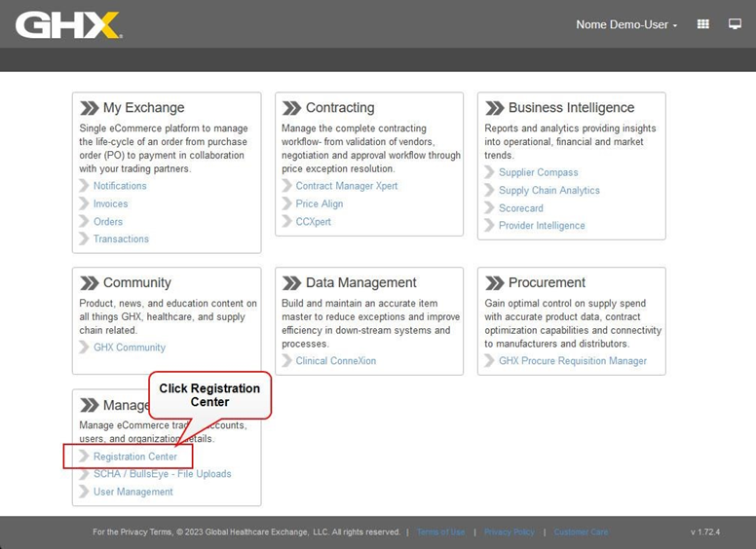Select the Price Align link

point(319,204)
